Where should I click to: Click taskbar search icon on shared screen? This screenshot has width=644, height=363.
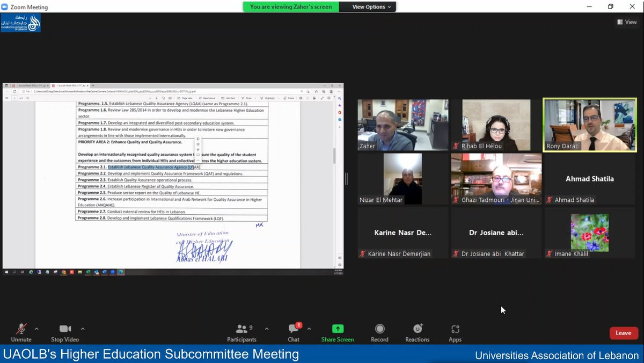coord(14,272)
